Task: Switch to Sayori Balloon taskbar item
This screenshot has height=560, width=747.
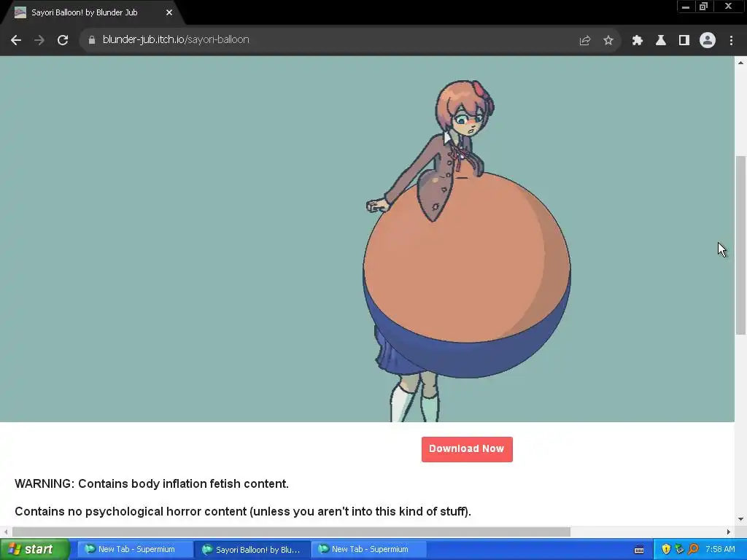Action: coord(252,549)
